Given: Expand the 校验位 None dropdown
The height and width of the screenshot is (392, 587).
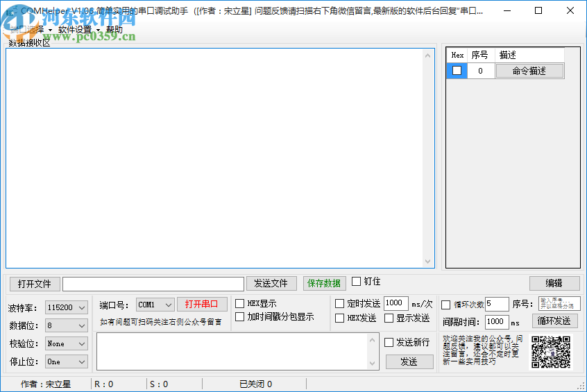Looking at the screenshot, I should click(x=66, y=343).
